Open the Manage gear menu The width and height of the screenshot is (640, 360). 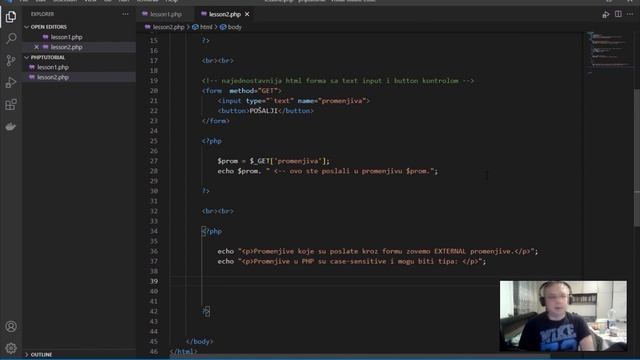point(11,348)
